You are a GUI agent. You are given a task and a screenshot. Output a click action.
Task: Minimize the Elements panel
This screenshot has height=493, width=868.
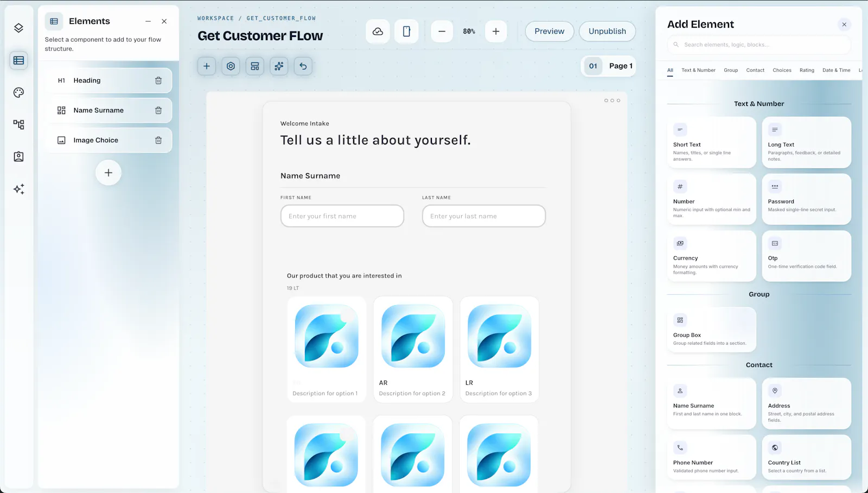pyautogui.click(x=148, y=22)
